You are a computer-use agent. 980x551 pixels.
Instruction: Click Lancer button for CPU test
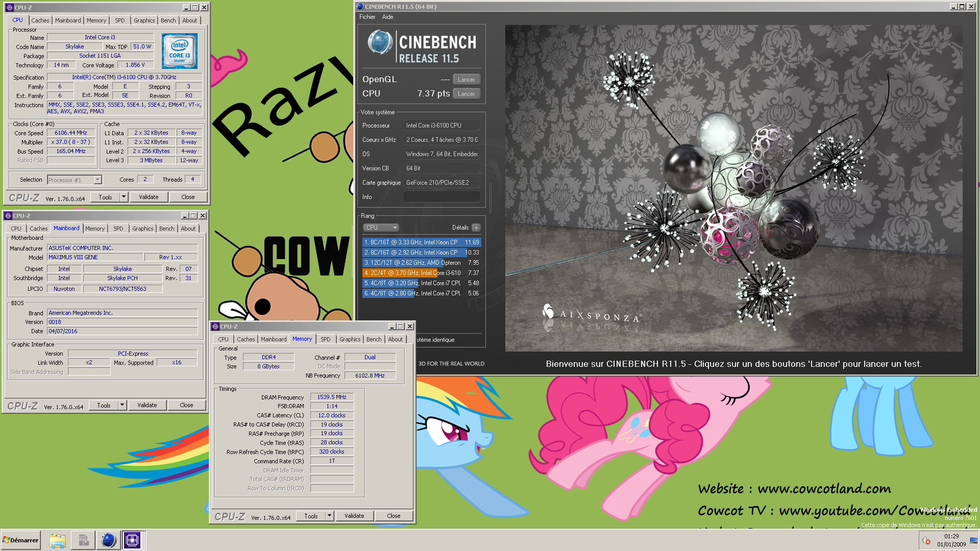(x=467, y=94)
